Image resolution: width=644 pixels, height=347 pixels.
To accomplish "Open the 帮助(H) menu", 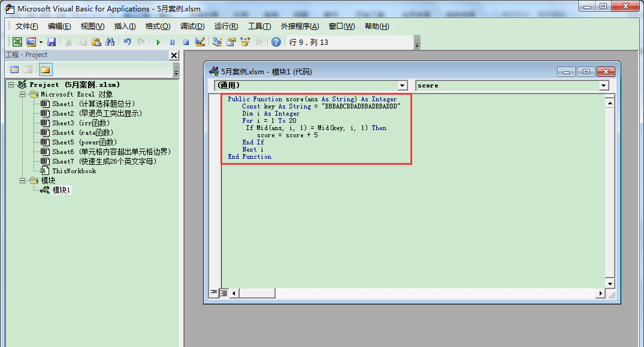I will click(377, 26).
